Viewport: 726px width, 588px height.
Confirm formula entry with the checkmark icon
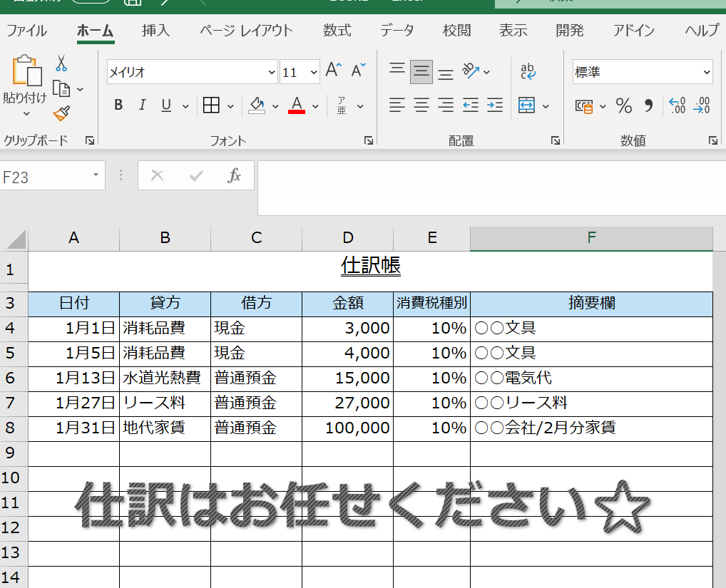pyautogui.click(x=196, y=176)
